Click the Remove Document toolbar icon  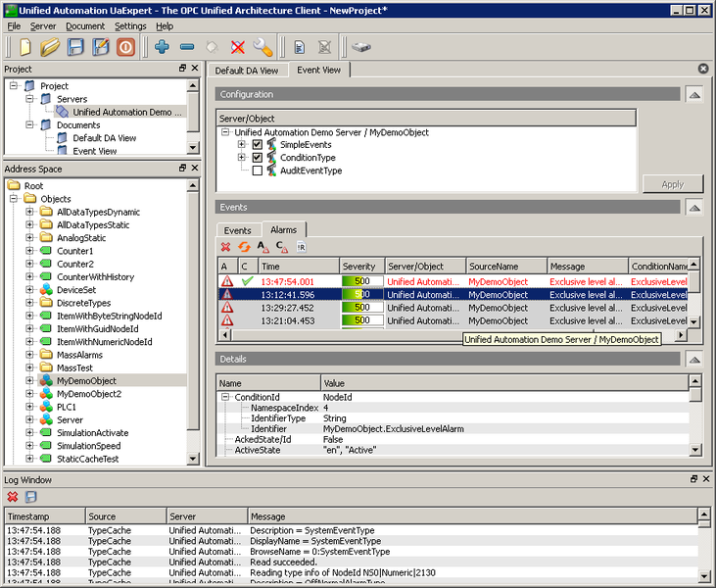[324, 47]
